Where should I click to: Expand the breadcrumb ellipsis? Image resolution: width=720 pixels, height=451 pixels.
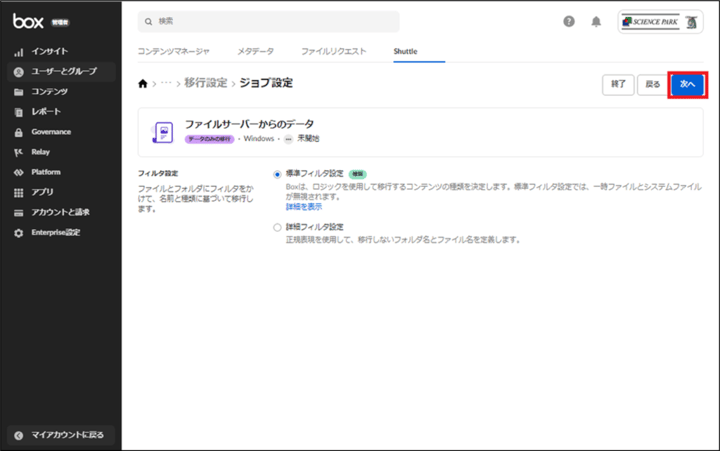point(166,83)
